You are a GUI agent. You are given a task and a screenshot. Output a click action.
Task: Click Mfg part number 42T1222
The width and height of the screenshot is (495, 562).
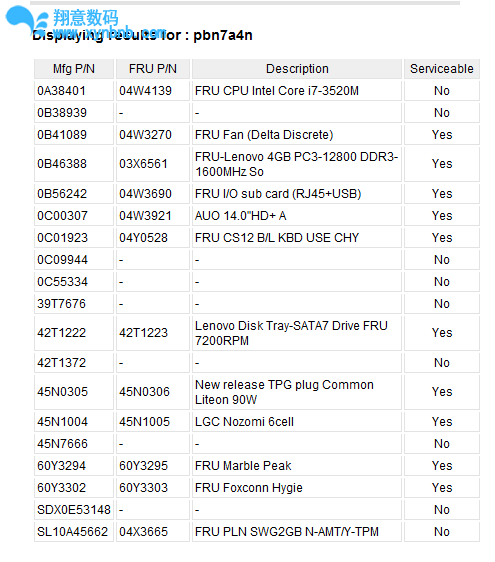(x=61, y=333)
